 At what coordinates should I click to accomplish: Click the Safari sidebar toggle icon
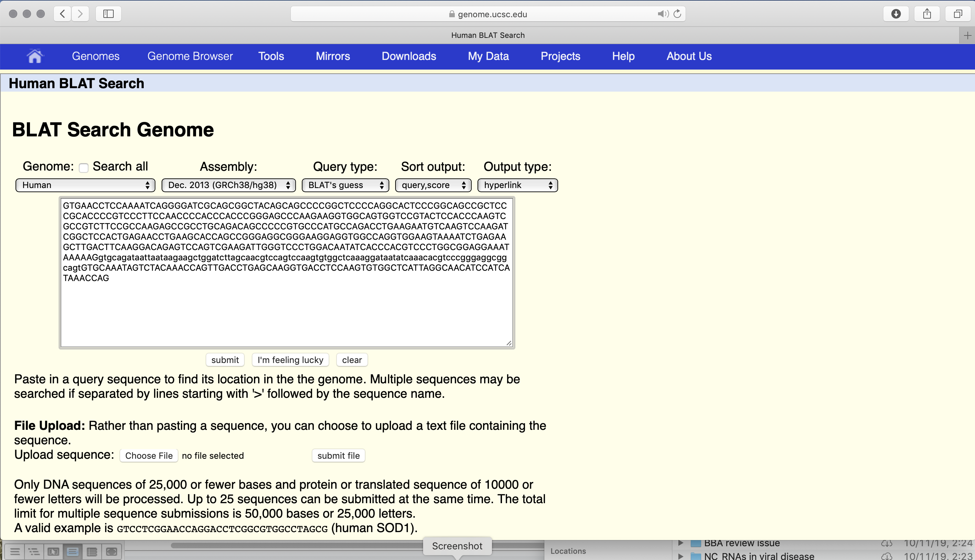click(x=109, y=14)
